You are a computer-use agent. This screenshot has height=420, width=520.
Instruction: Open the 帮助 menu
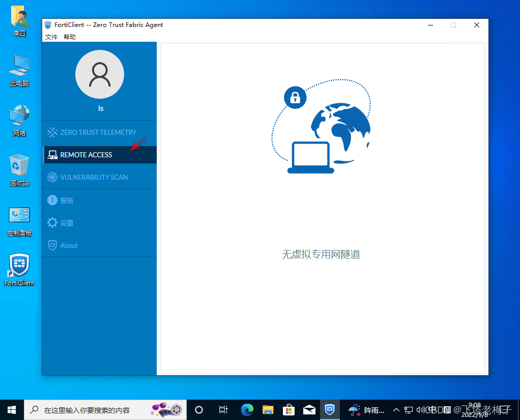[x=70, y=37]
